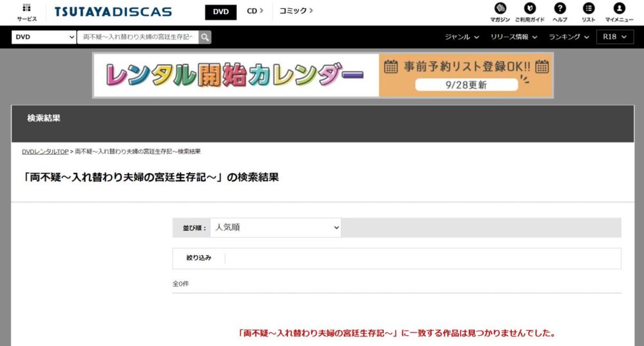644x346 pixels.
Task: Expand the ジャンル menu
Action: [x=462, y=37]
